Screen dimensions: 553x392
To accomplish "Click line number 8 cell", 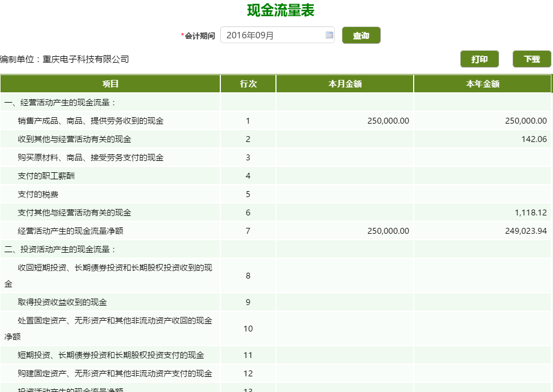I will pyautogui.click(x=248, y=276).
